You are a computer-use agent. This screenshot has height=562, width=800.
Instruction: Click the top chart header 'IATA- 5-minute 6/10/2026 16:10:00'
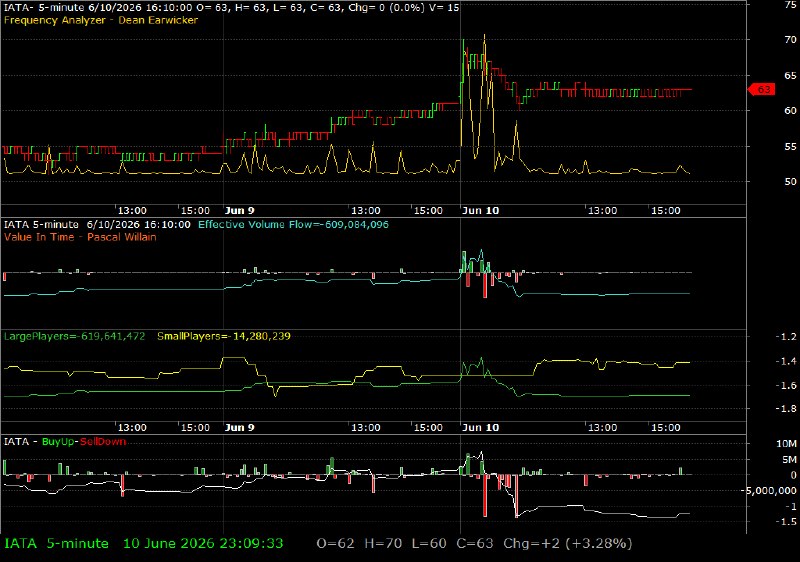pos(97,8)
